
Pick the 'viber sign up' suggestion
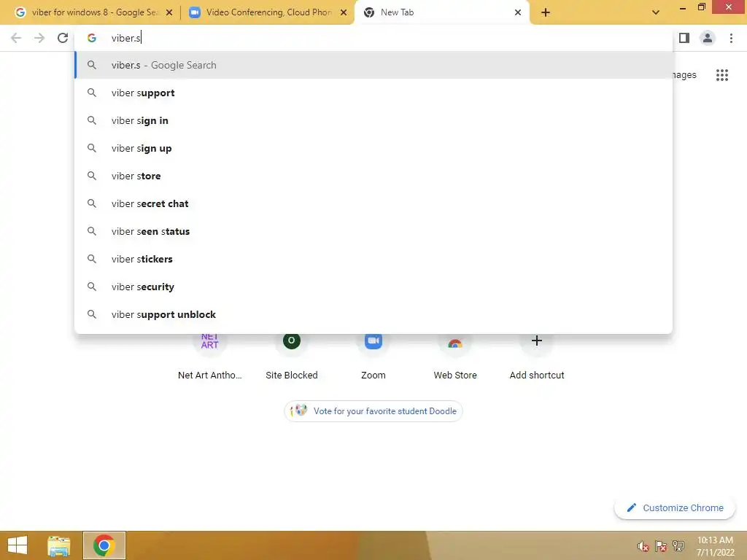click(373, 148)
